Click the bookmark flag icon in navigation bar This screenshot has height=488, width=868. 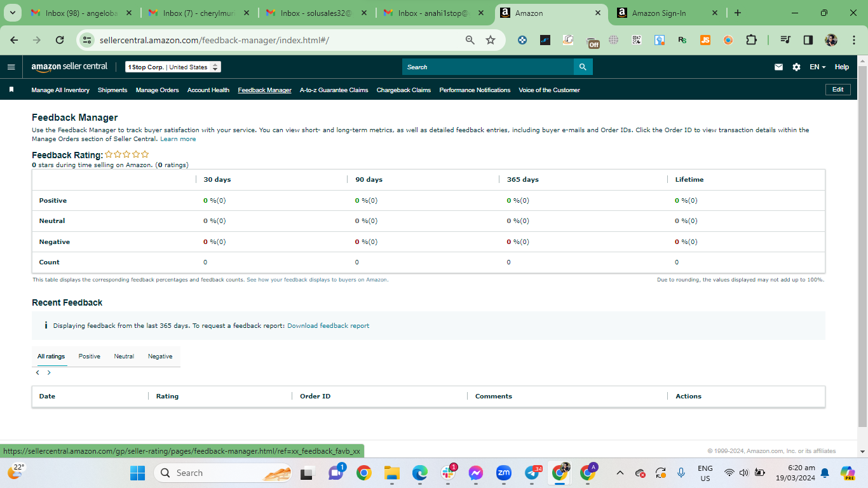11,90
